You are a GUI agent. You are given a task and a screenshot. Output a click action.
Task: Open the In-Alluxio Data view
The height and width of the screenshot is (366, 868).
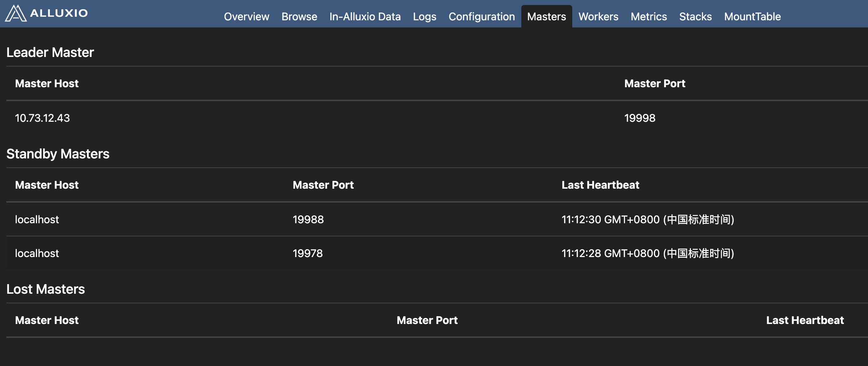point(365,16)
